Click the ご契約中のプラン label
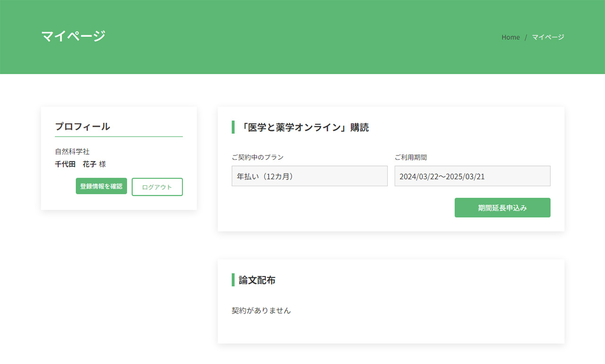Image resolution: width=605 pixels, height=364 pixels. point(258,157)
